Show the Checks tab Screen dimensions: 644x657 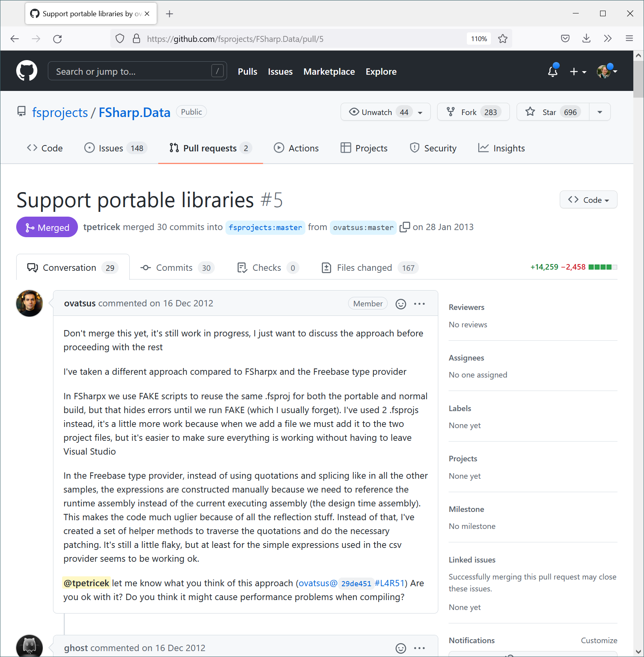[268, 268]
